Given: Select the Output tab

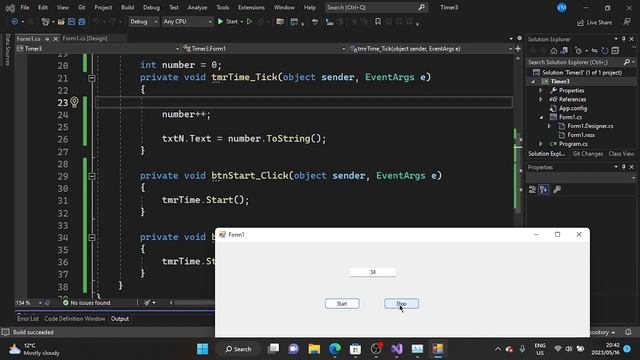Looking at the screenshot, I should (x=120, y=319).
